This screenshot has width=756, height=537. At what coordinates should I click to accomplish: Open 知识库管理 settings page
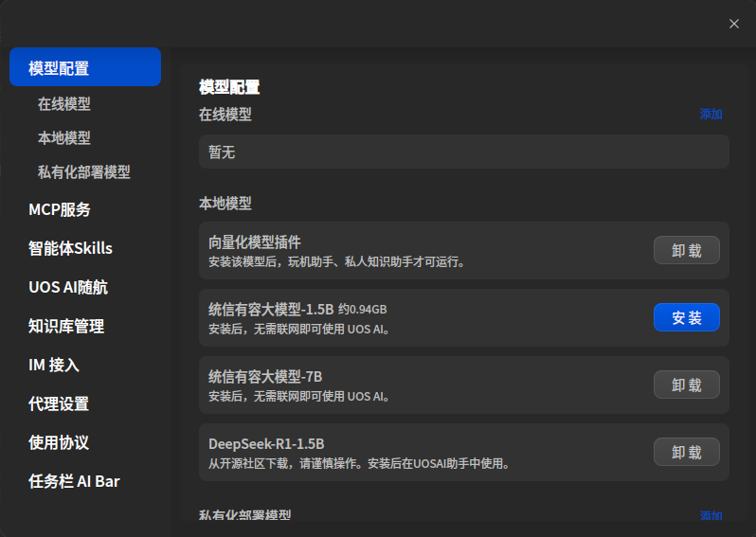(x=66, y=327)
